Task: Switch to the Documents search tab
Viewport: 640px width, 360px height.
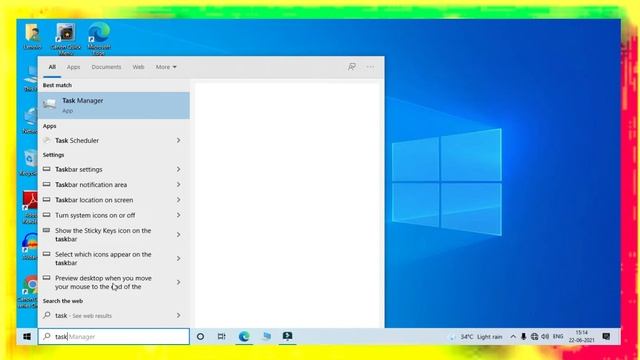Action: coord(106,67)
